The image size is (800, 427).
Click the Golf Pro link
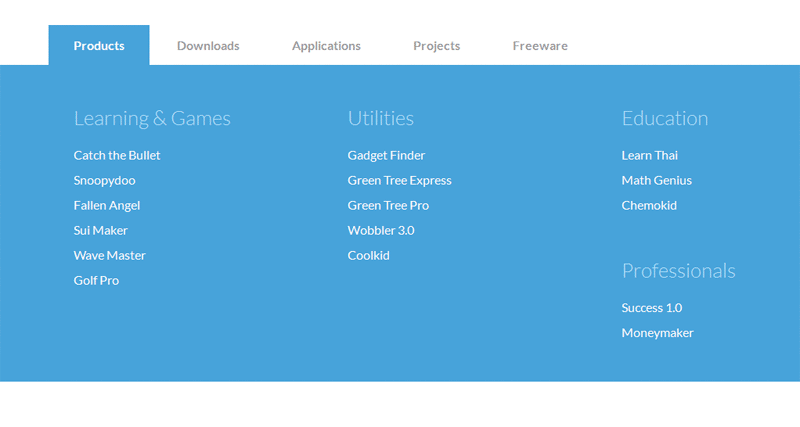[96, 280]
